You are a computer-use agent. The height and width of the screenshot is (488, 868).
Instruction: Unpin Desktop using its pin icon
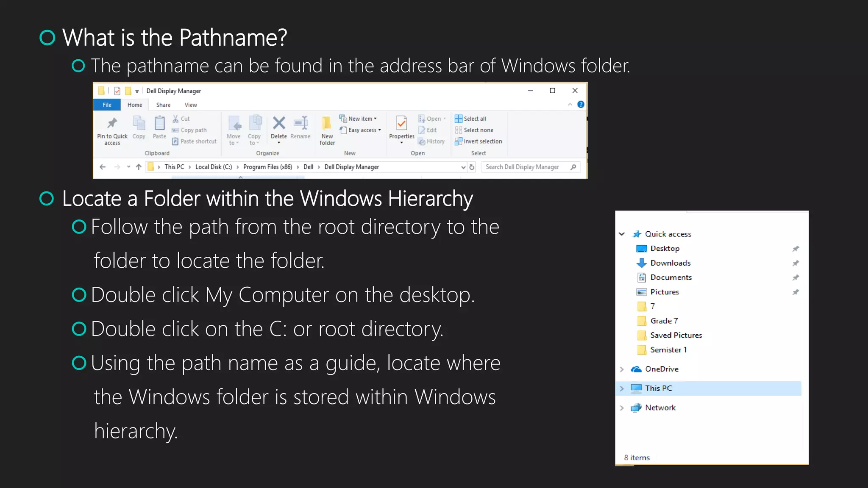point(796,249)
